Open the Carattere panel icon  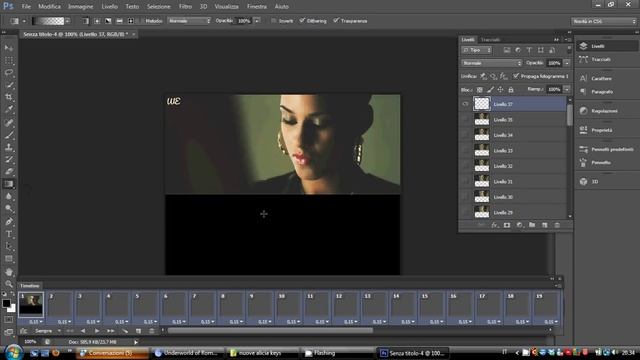[583, 78]
